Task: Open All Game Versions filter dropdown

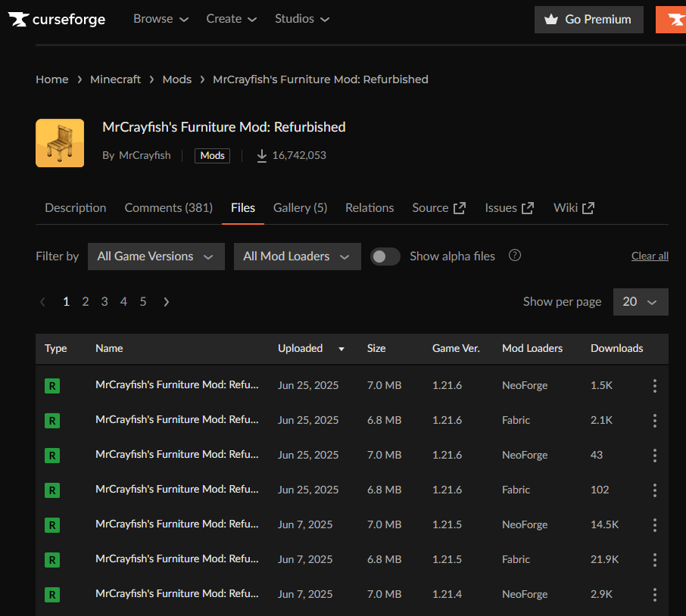Action: point(156,257)
